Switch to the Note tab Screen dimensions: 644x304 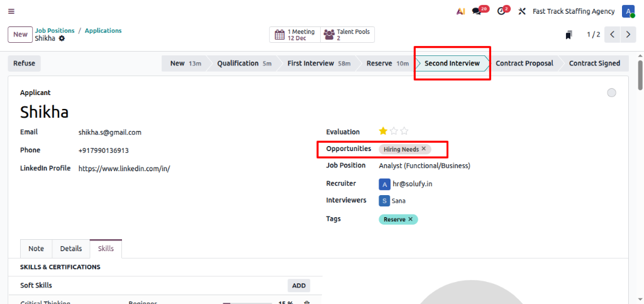point(36,249)
